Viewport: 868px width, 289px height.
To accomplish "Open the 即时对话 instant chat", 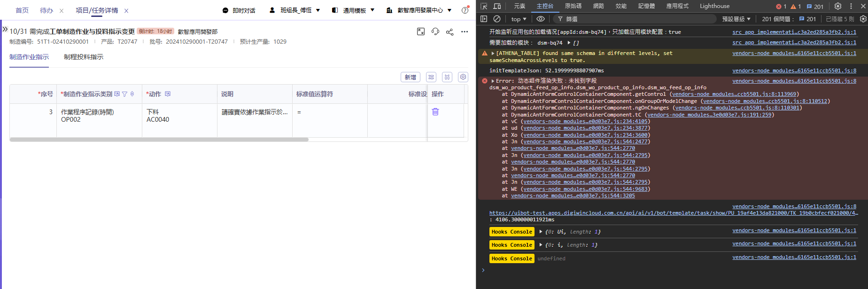I will coord(239,10).
